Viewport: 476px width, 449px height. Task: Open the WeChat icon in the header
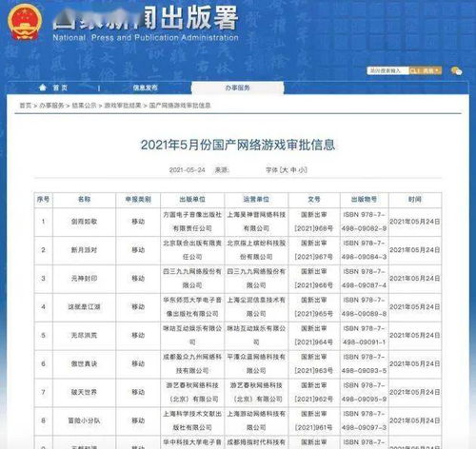tap(457, 70)
